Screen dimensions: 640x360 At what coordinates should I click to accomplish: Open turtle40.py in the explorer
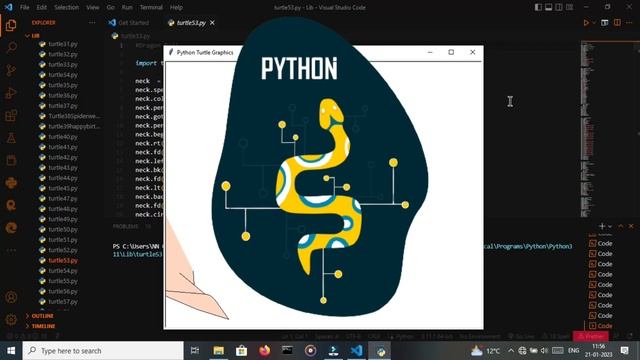62,137
